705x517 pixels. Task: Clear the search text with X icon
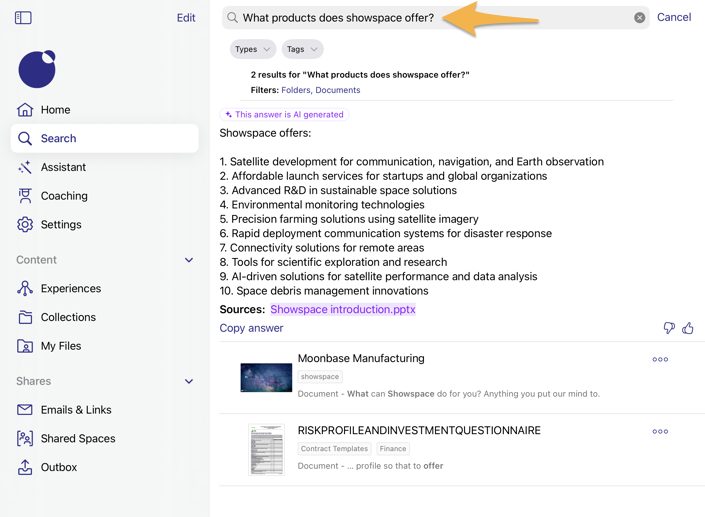coord(639,18)
